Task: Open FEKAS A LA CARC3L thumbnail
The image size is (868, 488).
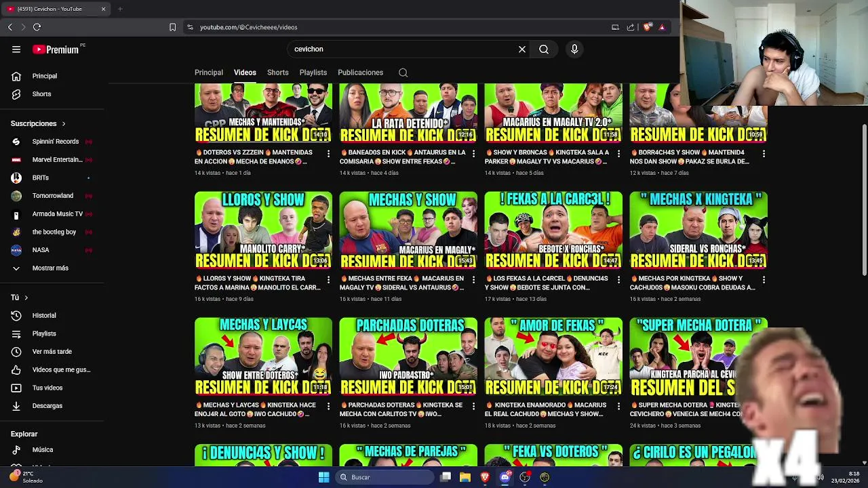Action: tap(553, 230)
